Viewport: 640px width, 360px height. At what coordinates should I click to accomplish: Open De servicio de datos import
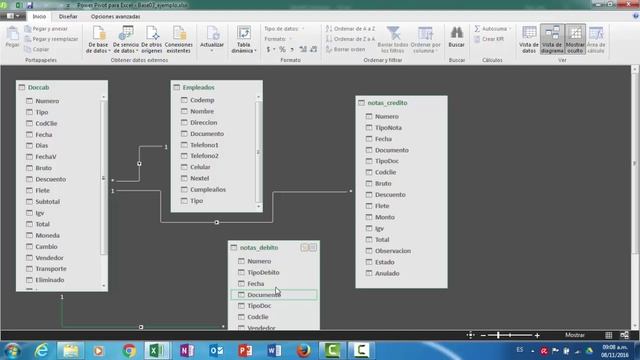(x=125, y=39)
